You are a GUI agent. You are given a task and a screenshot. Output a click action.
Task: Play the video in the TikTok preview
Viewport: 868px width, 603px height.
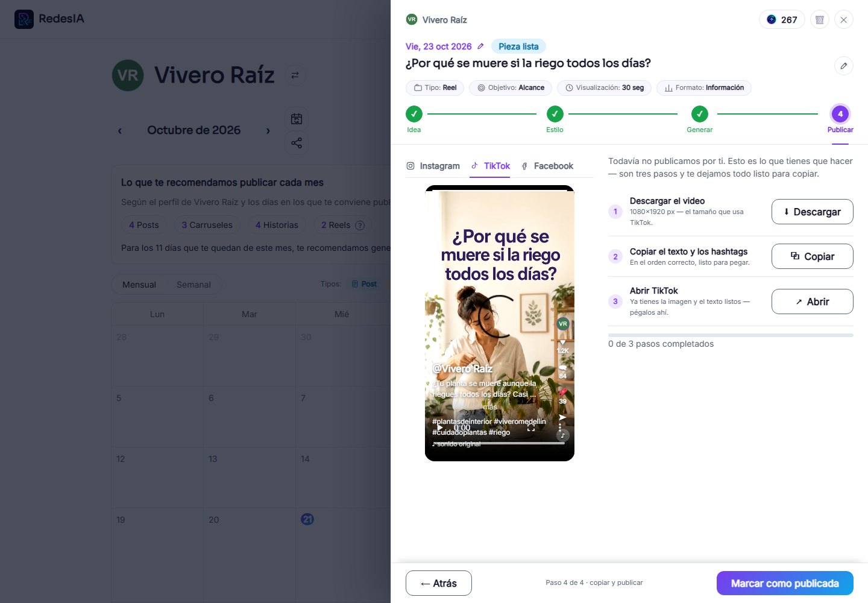pos(439,428)
